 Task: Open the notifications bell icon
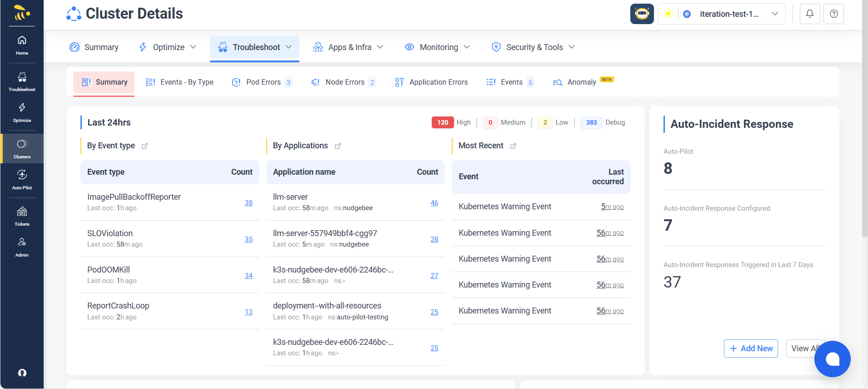click(x=809, y=14)
